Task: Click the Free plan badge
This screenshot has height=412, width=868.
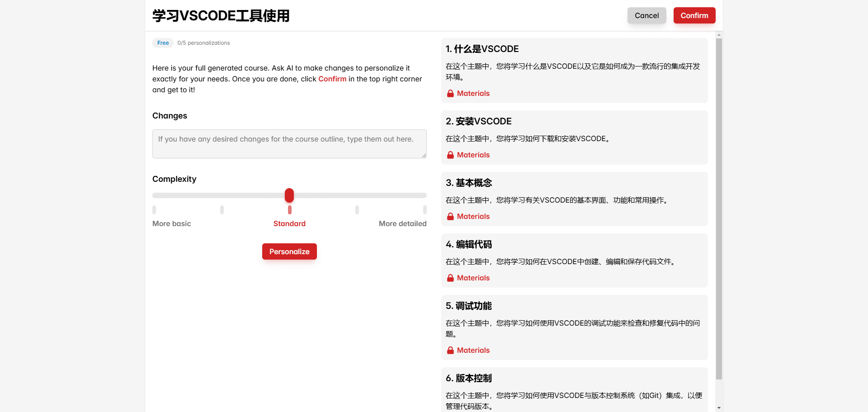Action: click(x=163, y=43)
